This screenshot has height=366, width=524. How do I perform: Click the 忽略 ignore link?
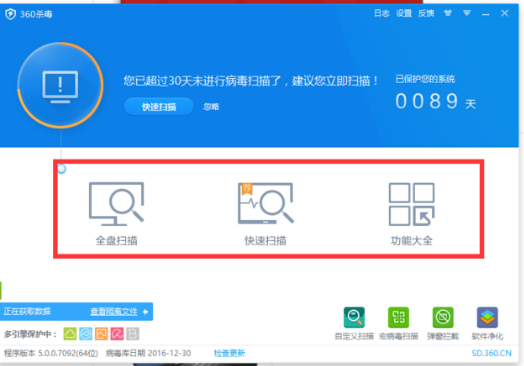(x=211, y=107)
